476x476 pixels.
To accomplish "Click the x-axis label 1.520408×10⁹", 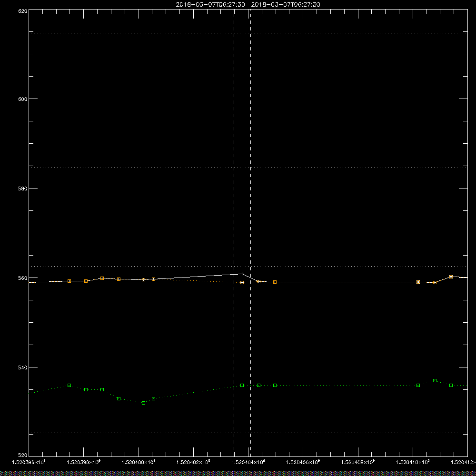I will pyautogui.click(x=358, y=462).
